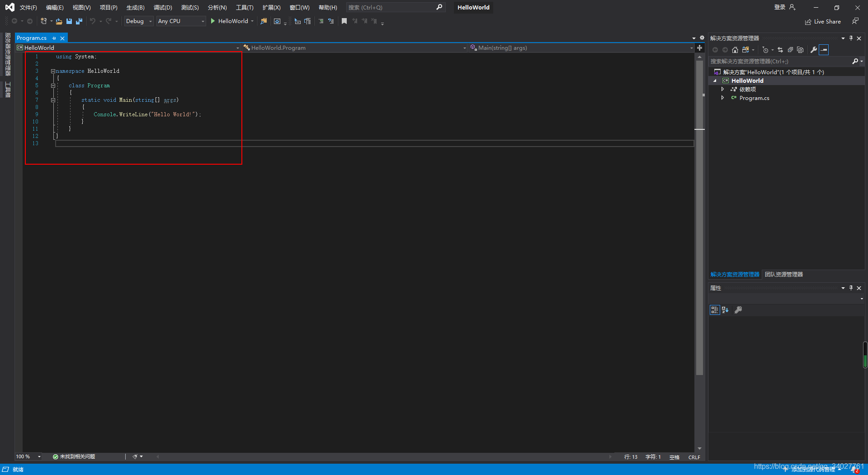Open the 项目(P) menu
This screenshot has height=475, width=868.
click(x=108, y=8)
